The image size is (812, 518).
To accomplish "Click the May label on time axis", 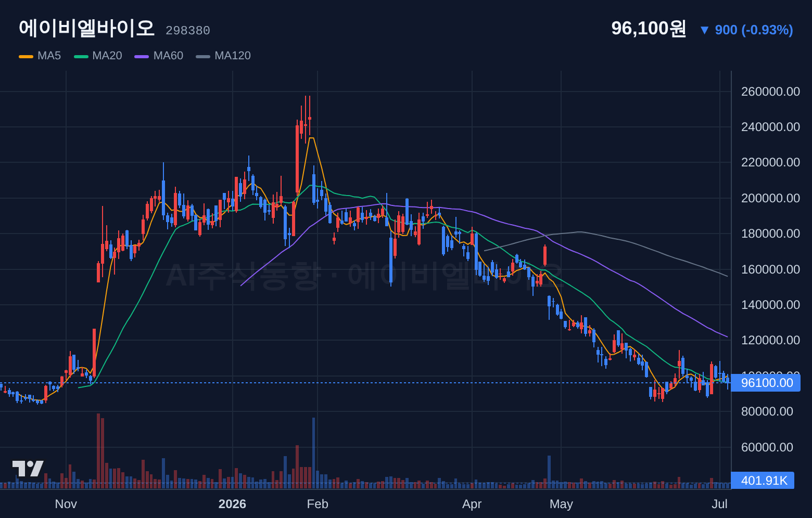I will coord(561,504).
